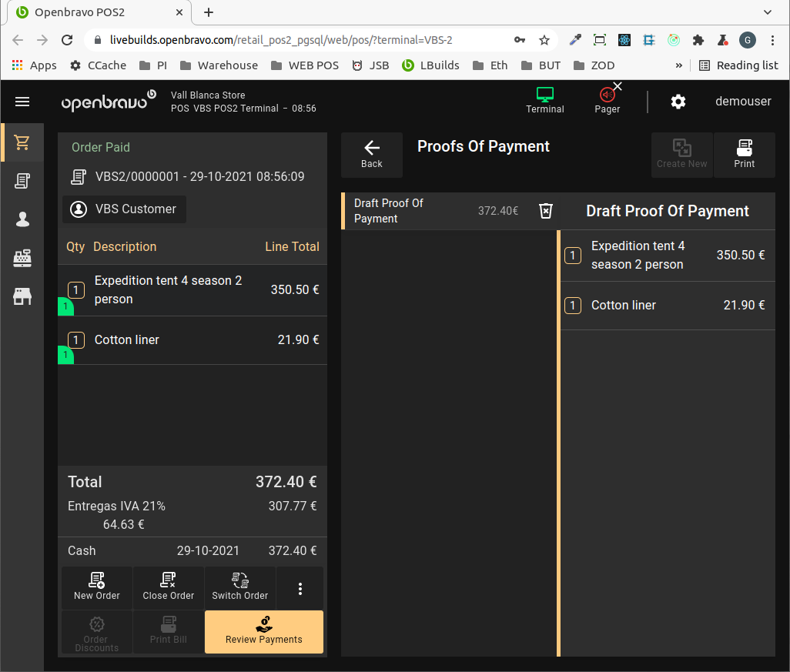Go Back from Proofs Of Payment
The height and width of the screenshot is (672, 790).
(x=372, y=155)
